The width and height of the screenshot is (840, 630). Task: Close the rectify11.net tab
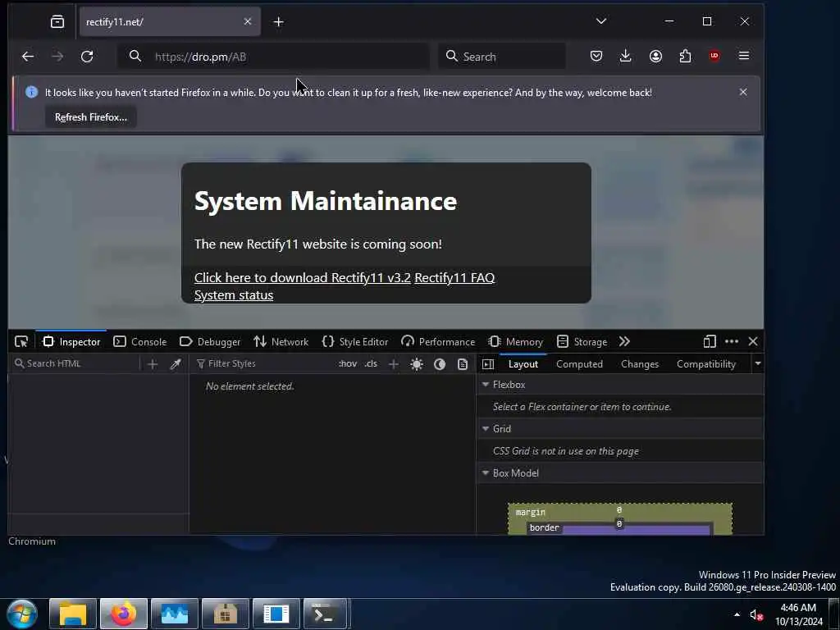[248, 21]
